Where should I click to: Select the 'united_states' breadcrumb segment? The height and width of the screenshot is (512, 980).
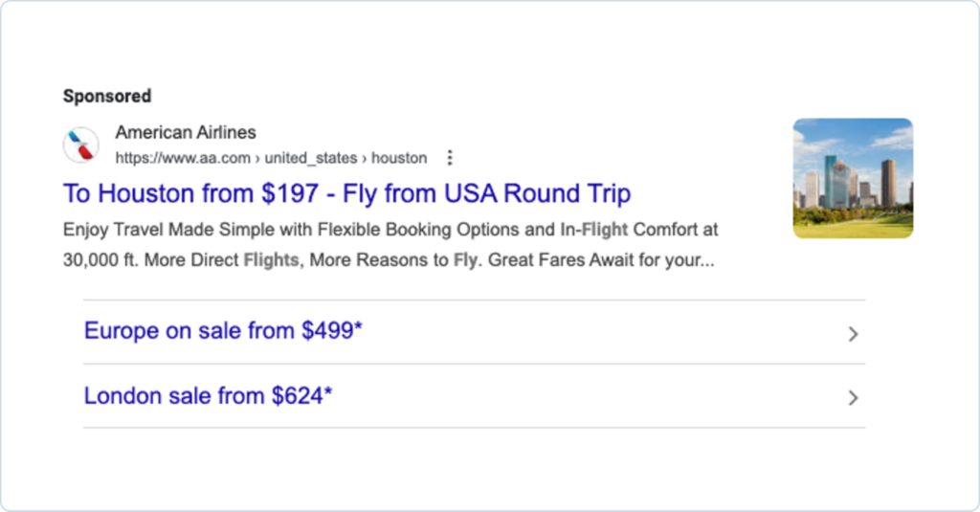coord(312,158)
